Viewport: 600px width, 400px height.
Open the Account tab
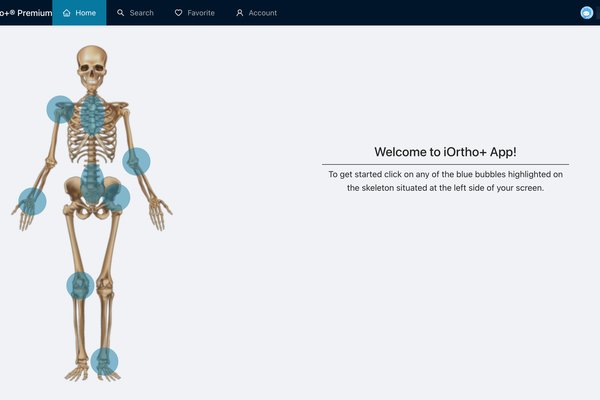(x=256, y=13)
